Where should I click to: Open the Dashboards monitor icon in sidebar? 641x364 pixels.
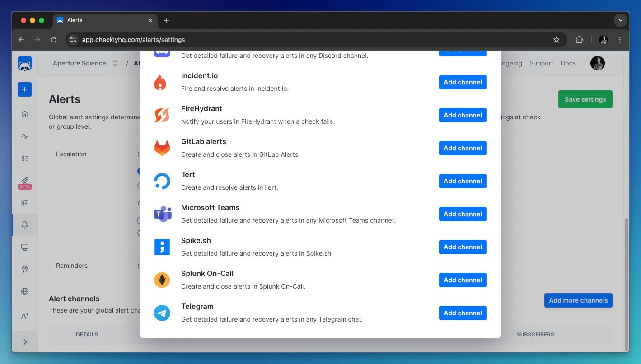coord(24,247)
